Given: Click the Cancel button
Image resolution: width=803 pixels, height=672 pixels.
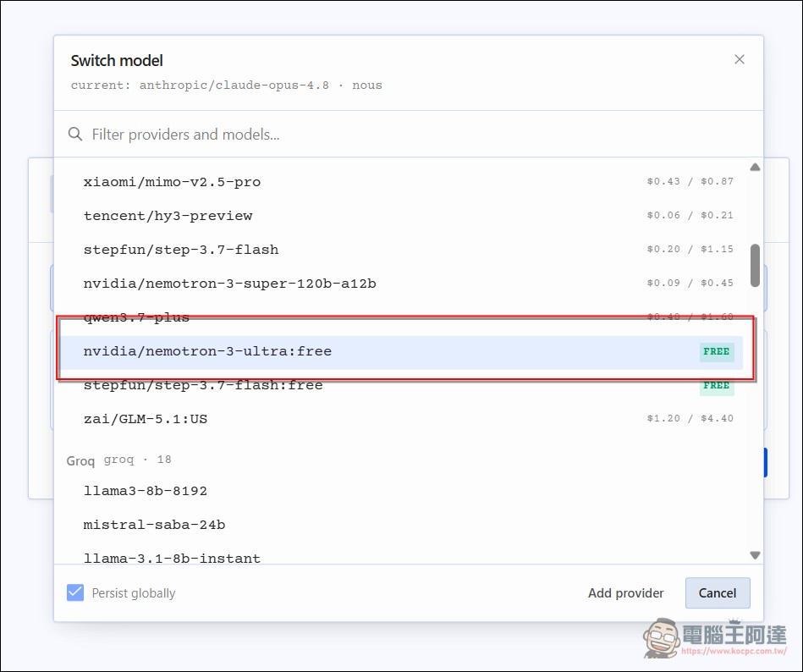Looking at the screenshot, I should point(718,593).
